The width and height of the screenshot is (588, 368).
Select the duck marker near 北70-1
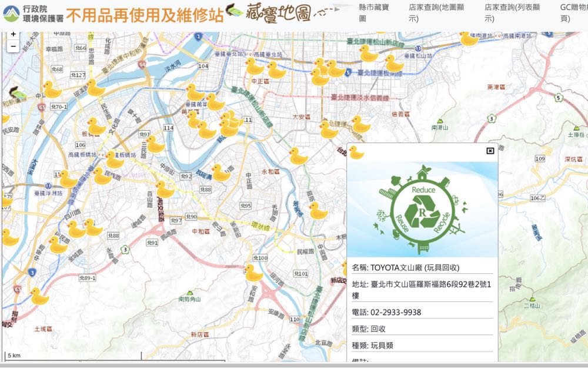tap(52, 89)
